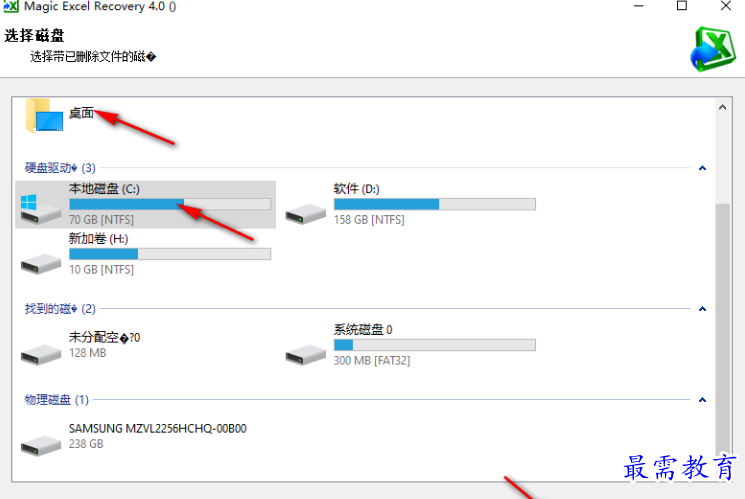Click the scroll up arrow
745x499 pixels.
(722, 107)
